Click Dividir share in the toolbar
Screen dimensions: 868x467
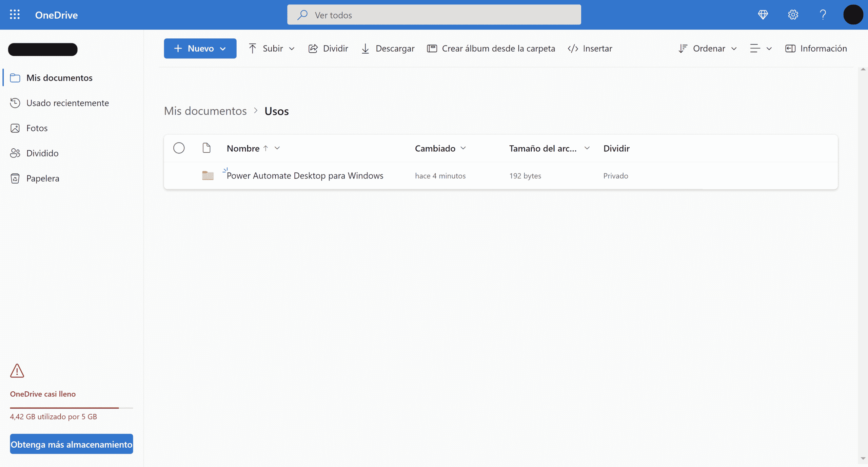tap(328, 49)
